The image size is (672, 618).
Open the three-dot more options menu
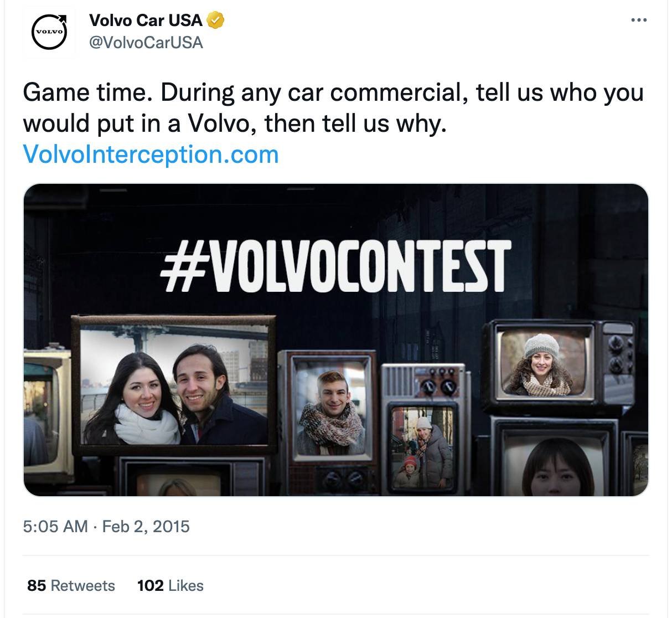pyautogui.click(x=638, y=20)
